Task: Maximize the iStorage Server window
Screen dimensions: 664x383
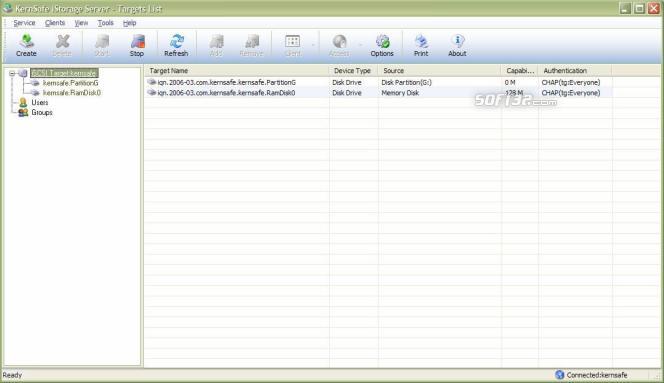Action: coord(639,8)
